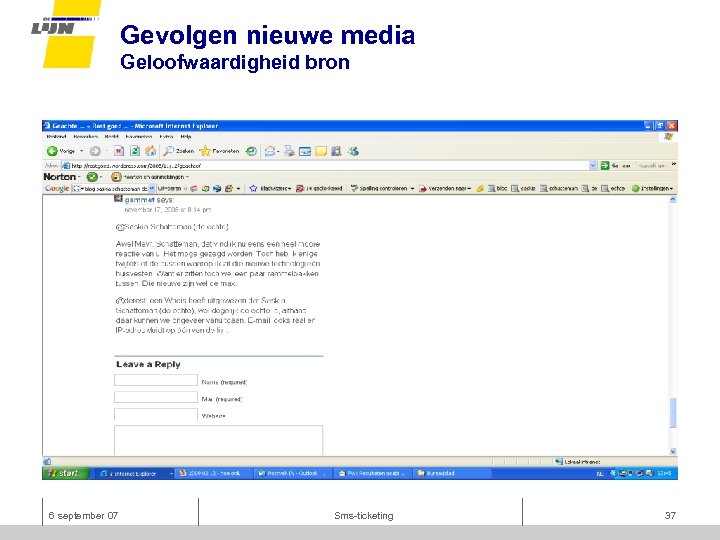Click the Print icon
Image resolution: width=720 pixels, height=540 pixels.
click(x=289, y=151)
